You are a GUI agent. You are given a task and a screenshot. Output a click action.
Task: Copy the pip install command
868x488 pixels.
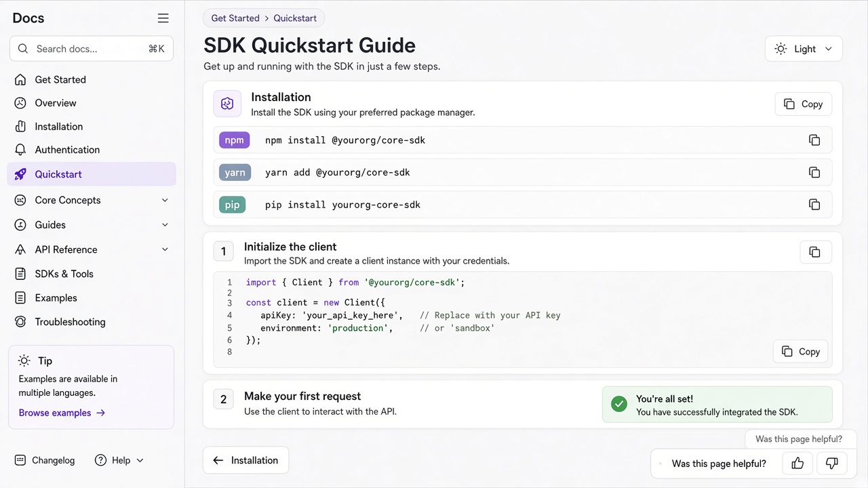814,205
